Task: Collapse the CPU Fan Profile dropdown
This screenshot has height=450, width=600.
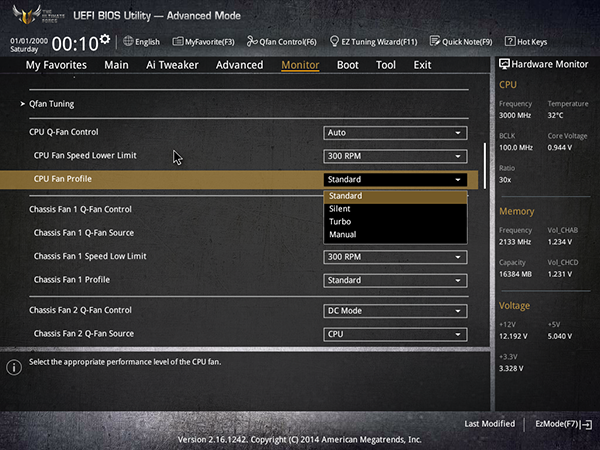Action: click(x=395, y=179)
